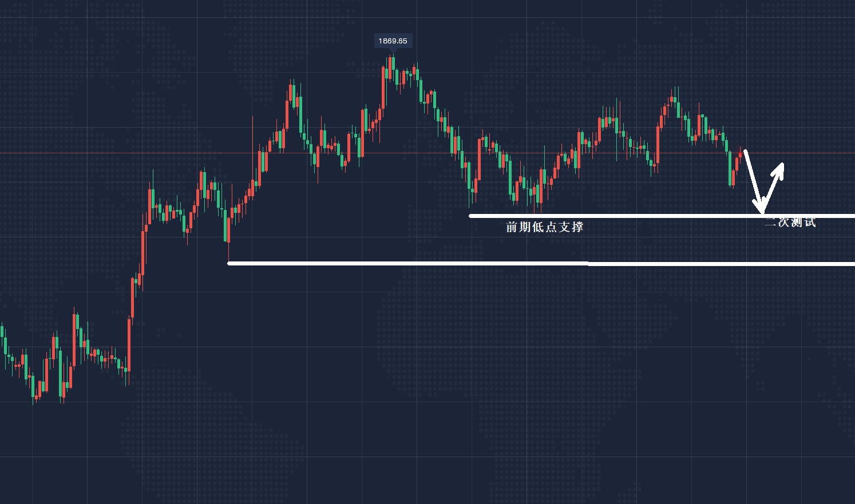Viewport: 855px width, 504px height.
Task: Click the small pointer below the 1869.65 label
Action: 393,51
